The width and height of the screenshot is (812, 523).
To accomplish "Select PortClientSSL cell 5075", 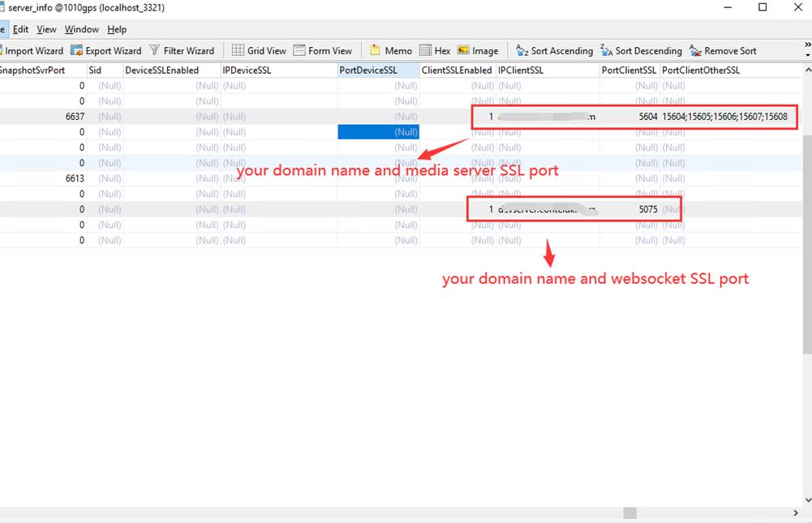I will click(629, 209).
